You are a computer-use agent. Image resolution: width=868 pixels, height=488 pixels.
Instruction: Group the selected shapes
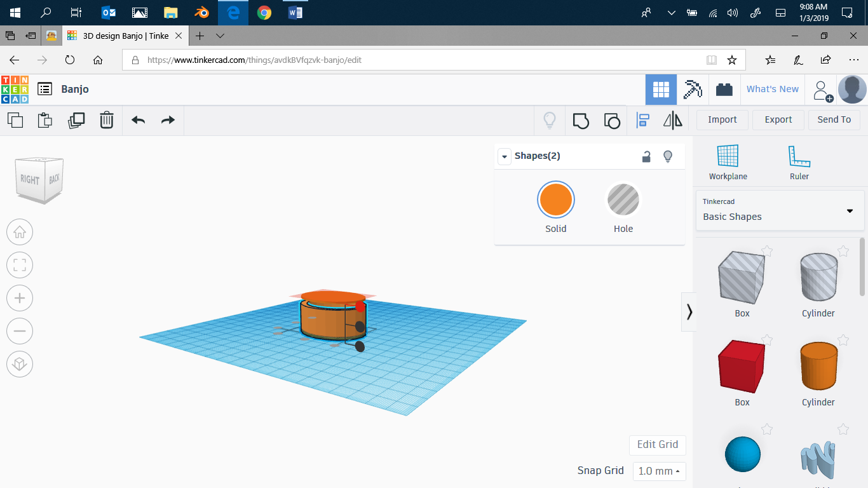pos(581,120)
